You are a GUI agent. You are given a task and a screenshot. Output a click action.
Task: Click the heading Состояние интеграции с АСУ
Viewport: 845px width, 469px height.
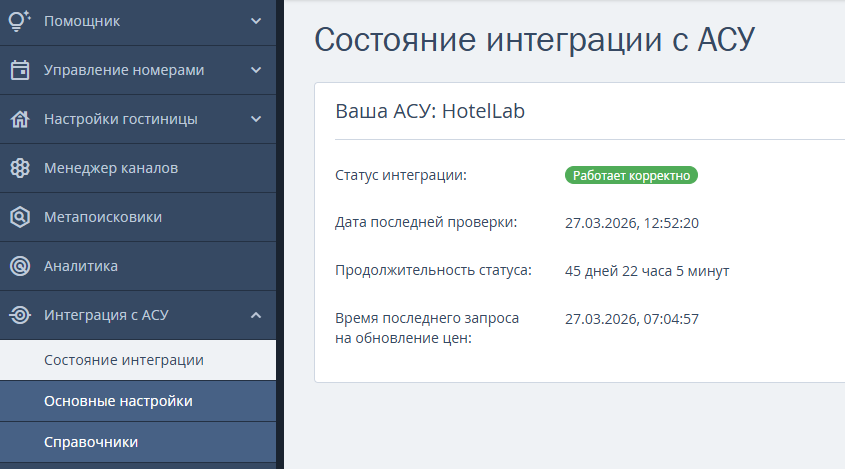[x=534, y=40]
